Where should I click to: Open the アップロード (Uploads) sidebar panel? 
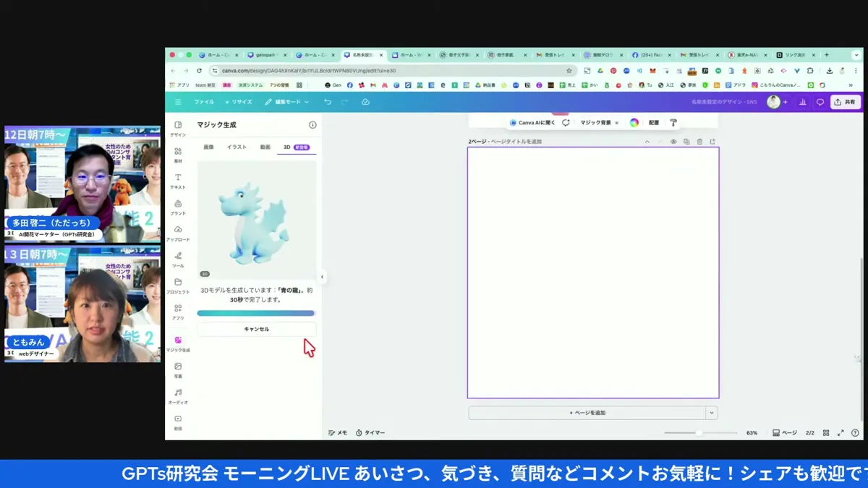point(178,233)
